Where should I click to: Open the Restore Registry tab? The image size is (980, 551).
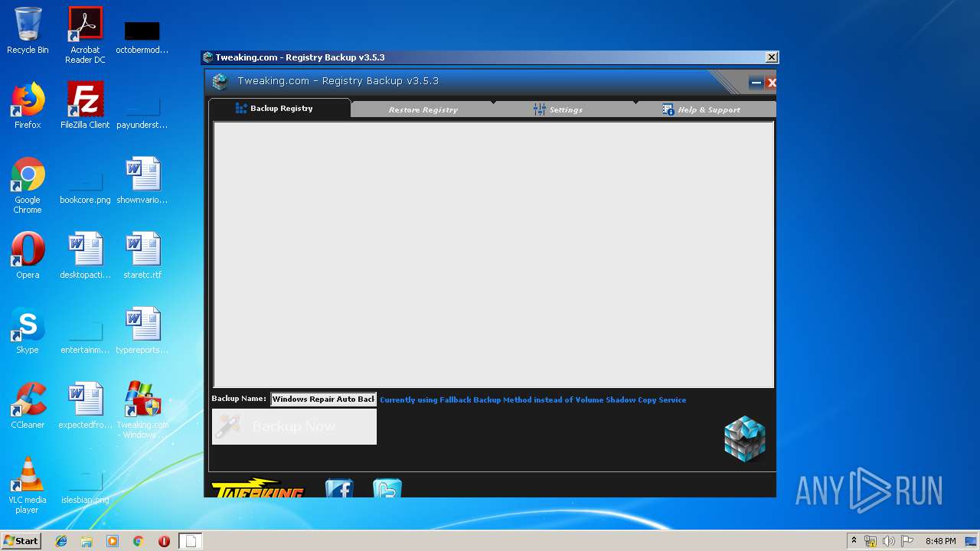pos(423,109)
